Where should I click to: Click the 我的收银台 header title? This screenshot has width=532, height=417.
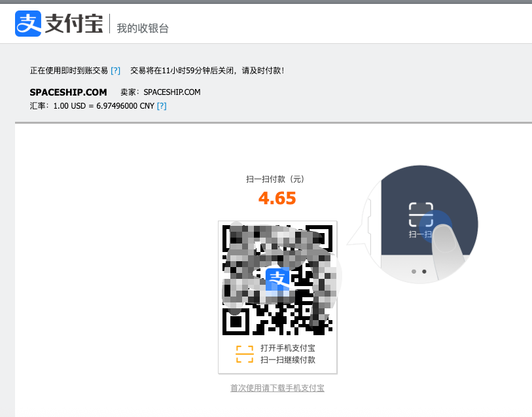[143, 28]
